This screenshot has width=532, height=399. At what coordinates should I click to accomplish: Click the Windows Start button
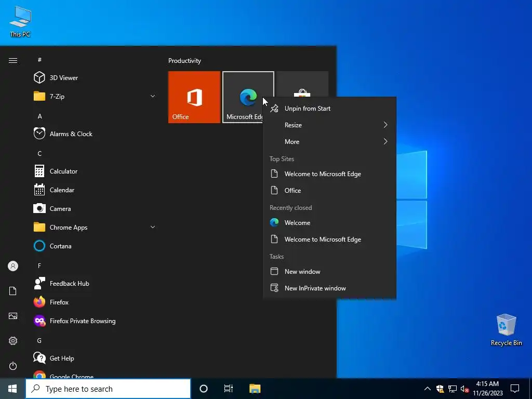point(12,389)
